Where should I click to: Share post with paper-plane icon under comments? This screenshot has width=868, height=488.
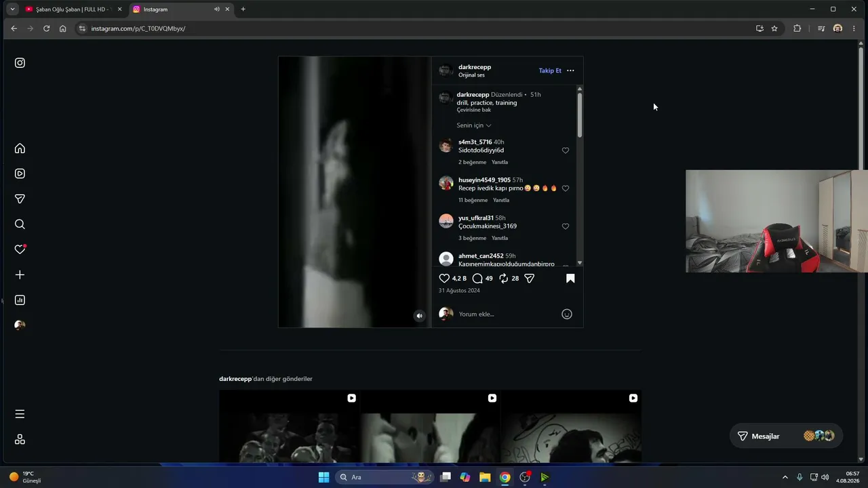530,279
